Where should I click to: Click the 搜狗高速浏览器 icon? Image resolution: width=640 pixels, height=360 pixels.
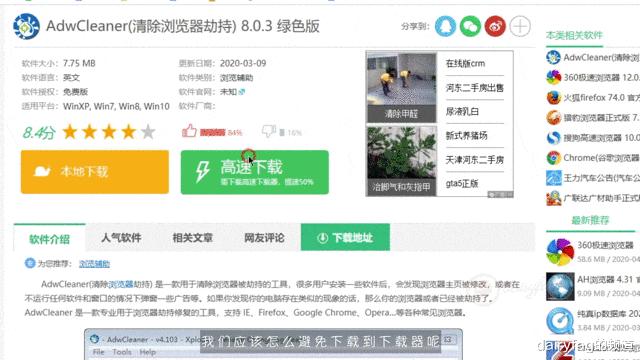pos(553,138)
